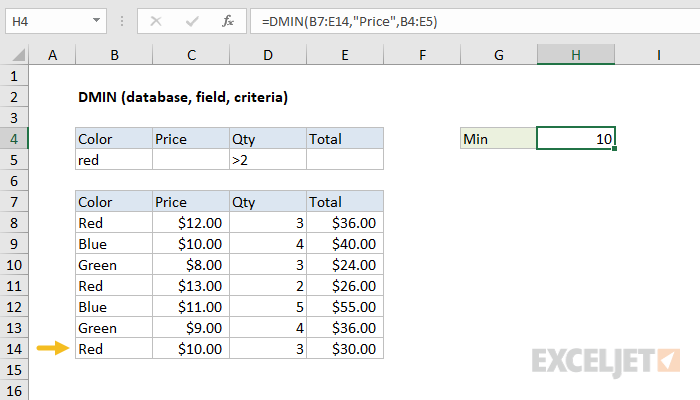Select column D header
700x400 pixels.
coord(268,55)
